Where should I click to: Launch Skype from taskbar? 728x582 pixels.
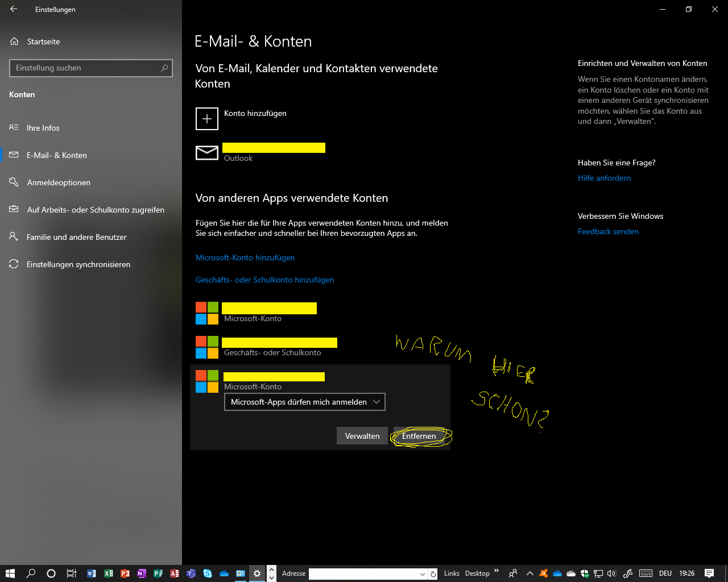208,573
